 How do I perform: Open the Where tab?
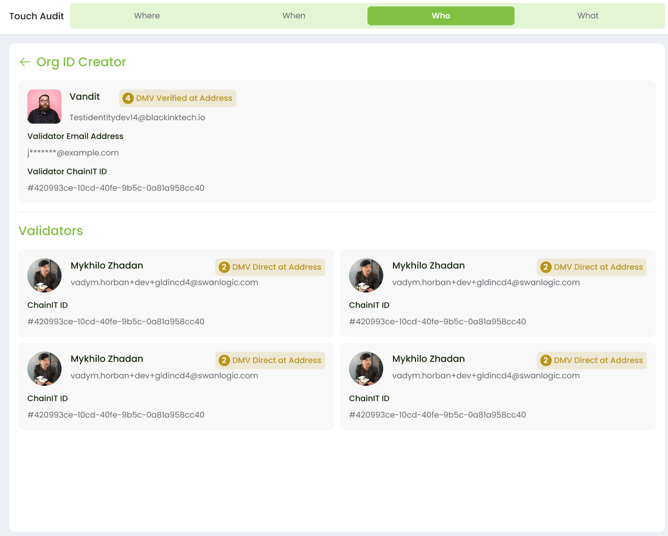(x=147, y=16)
